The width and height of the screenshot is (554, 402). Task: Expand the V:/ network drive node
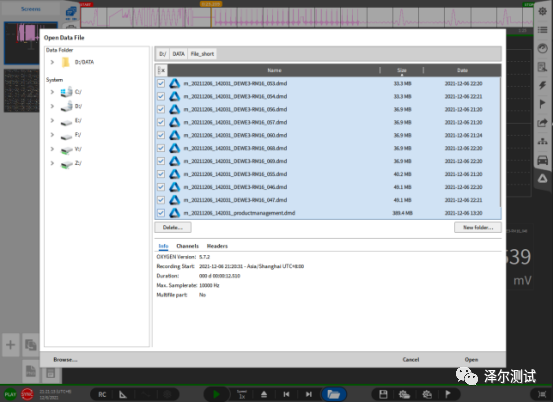point(52,149)
